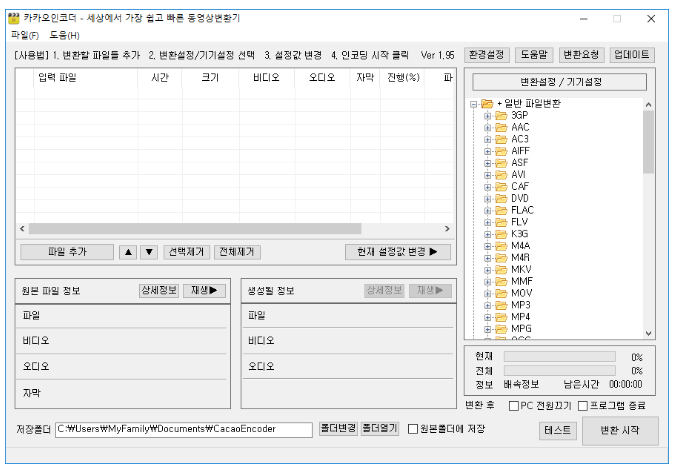Expand the MP3 tree node
The image size is (673, 467).
click(487, 306)
